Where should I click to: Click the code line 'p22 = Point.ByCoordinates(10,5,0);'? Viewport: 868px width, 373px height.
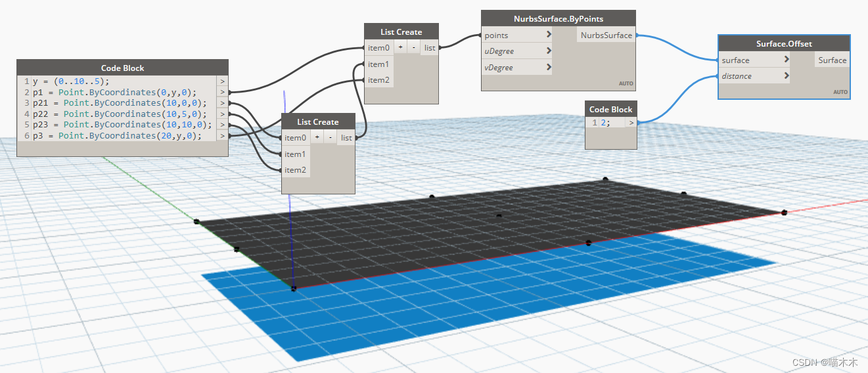pos(120,114)
